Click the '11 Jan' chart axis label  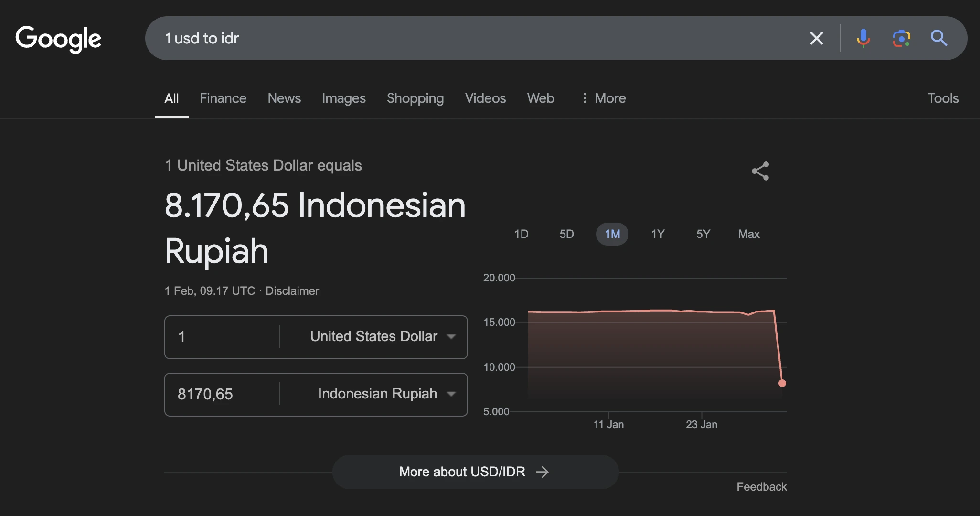tap(608, 424)
